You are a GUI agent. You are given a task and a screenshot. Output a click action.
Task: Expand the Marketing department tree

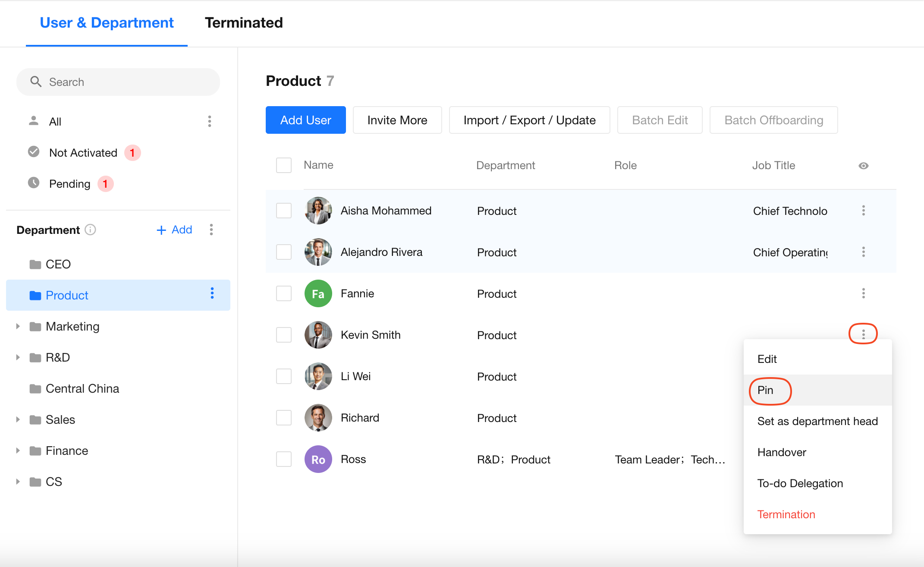click(18, 326)
